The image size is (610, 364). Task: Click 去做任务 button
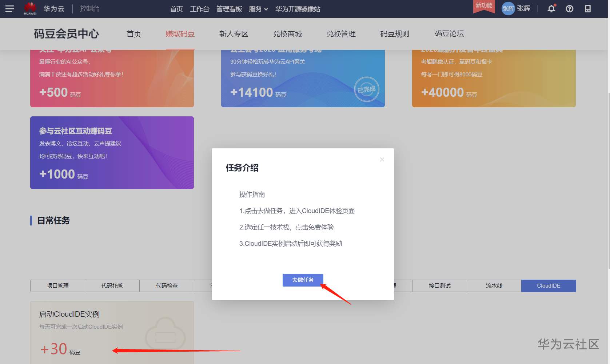click(x=303, y=280)
